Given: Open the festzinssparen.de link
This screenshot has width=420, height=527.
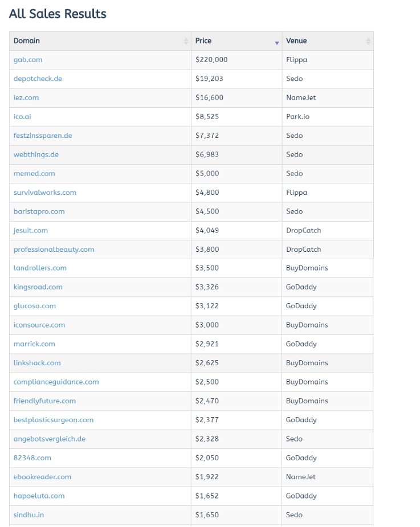Looking at the screenshot, I should pyautogui.click(x=42, y=136).
